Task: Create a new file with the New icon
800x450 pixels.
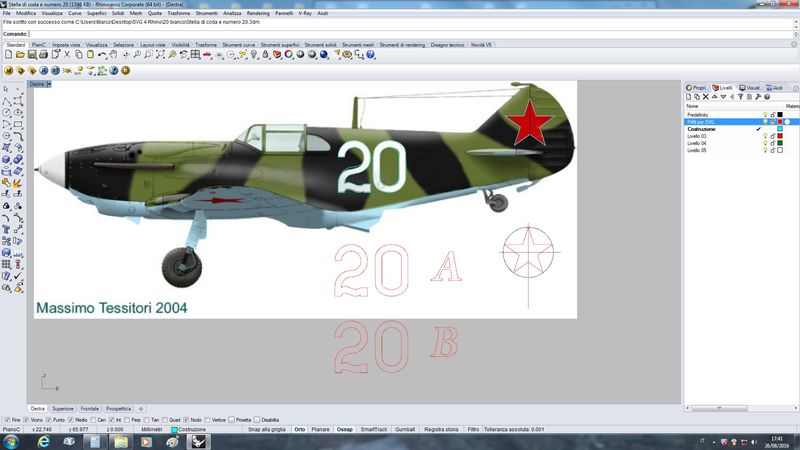Action: coord(9,55)
